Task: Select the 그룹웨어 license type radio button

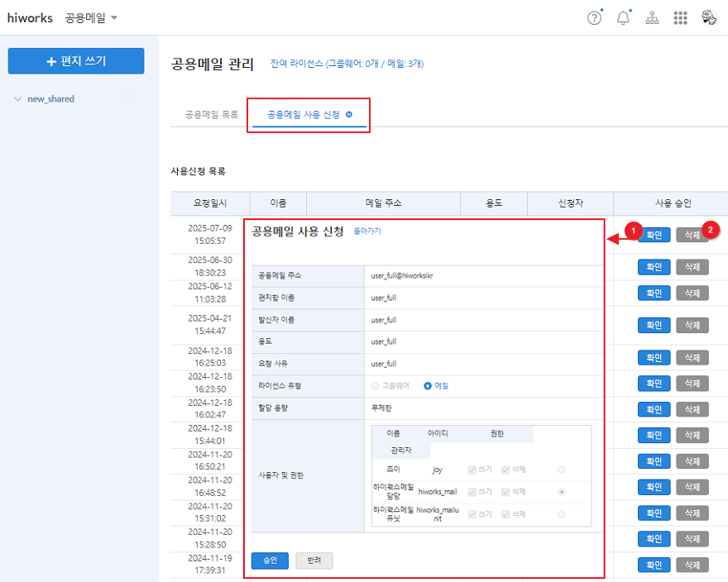Action: click(376, 385)
